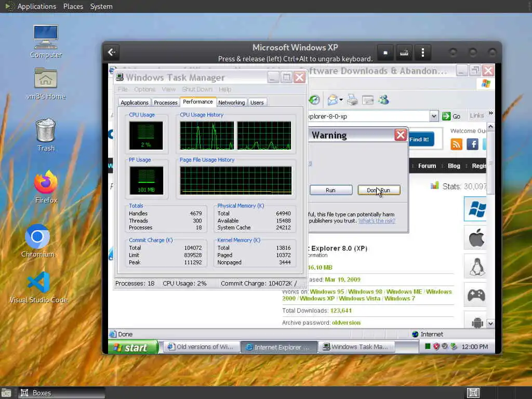Click the Windows 95 link under Works on

click(x=327, y=292)
